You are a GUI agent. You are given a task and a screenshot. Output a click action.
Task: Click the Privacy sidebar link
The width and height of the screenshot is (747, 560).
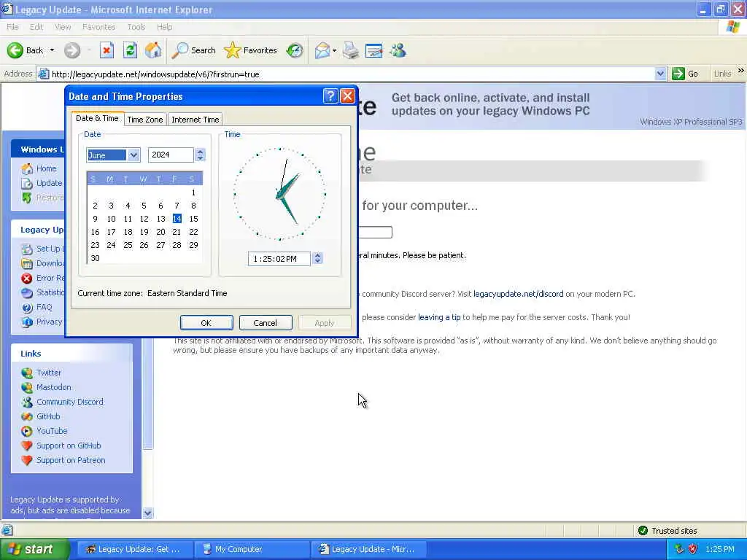(x=49, y=322)
